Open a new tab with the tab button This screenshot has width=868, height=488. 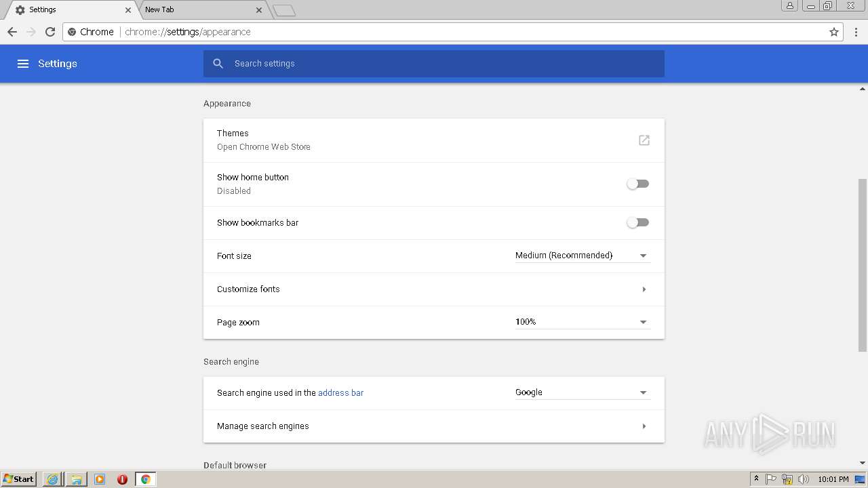click(284, 10)
